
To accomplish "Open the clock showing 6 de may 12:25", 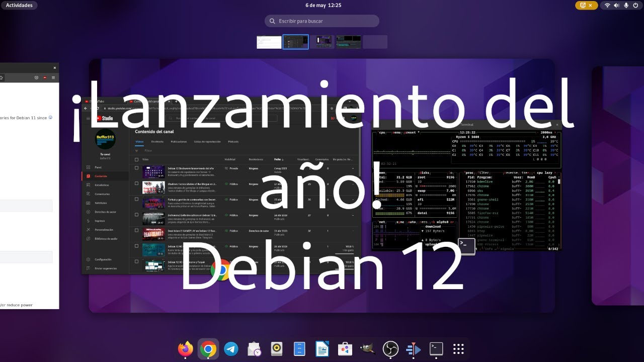I will click(x=323, y=5).
